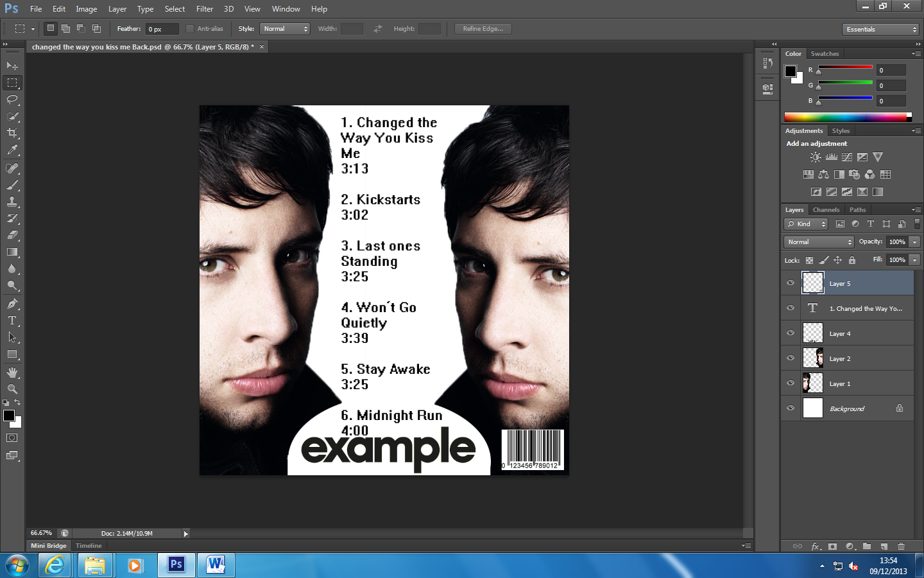
Task: Switch to the Channels tab
Action: 826,210
